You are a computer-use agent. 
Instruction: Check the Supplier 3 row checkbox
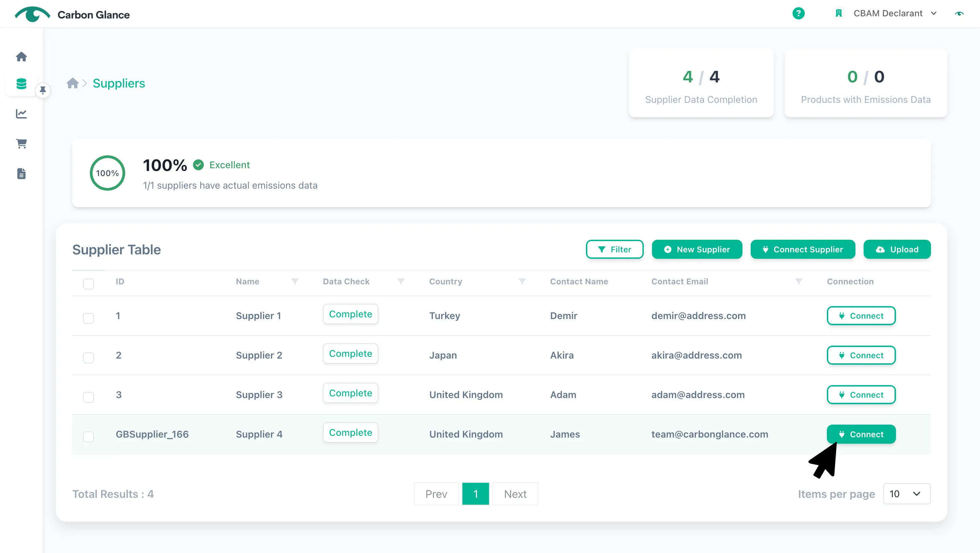tap(88, 397)
